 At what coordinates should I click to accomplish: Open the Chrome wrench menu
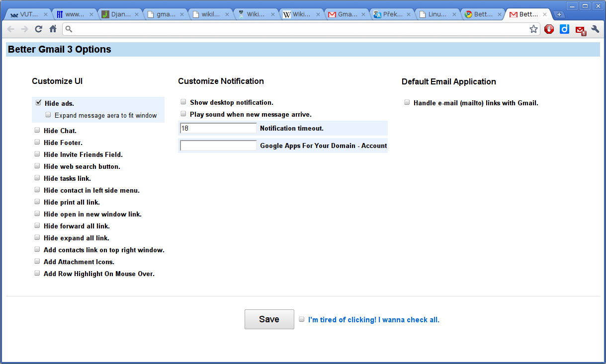pyautogui.click(x=595, y=29)
